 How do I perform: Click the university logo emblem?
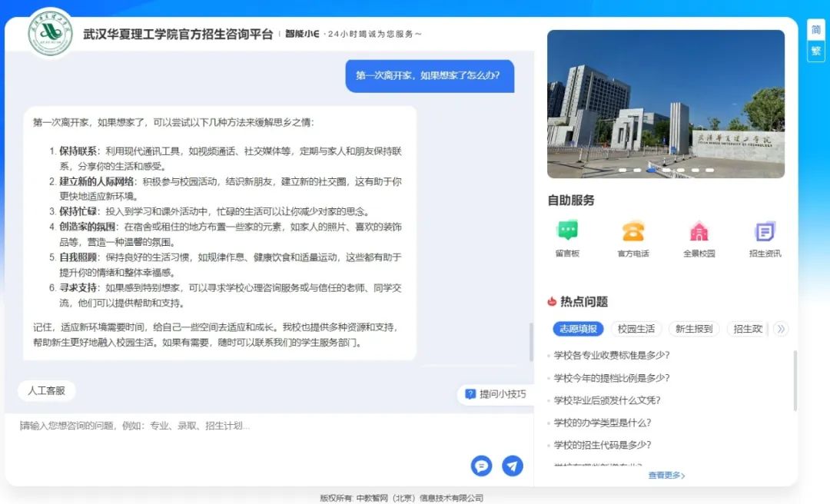tap(50, 33)
